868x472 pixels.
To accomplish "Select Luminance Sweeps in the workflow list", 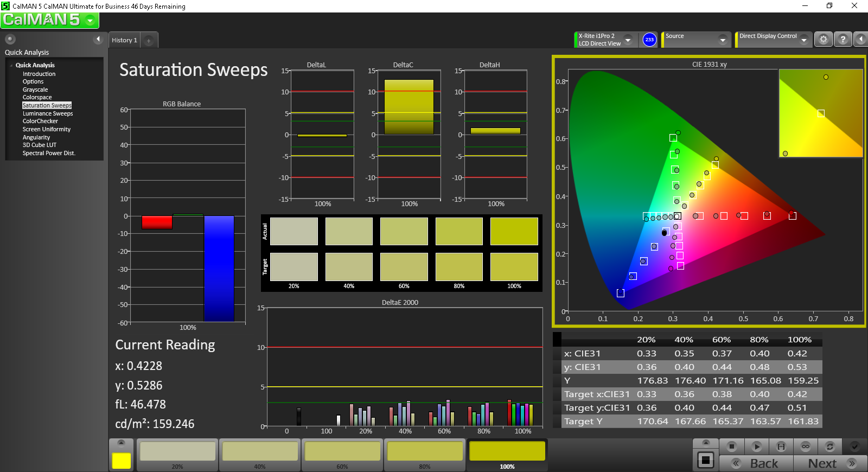I will coord(48,113).
